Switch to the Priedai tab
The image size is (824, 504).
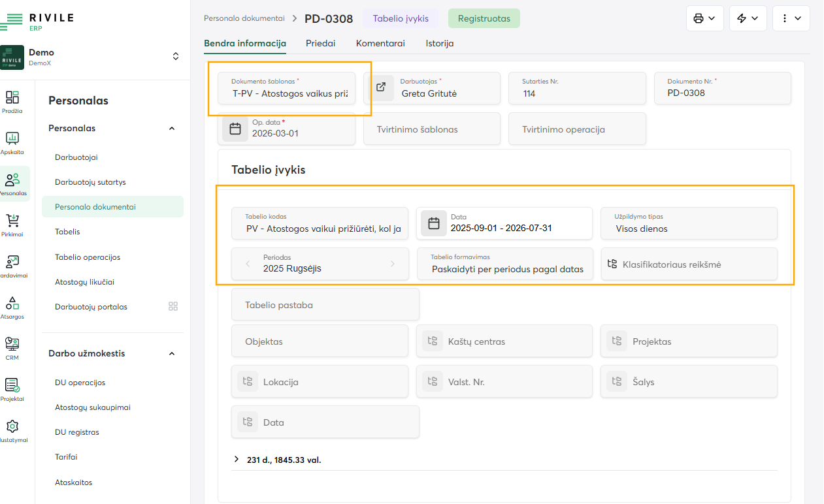pos(321,44)
